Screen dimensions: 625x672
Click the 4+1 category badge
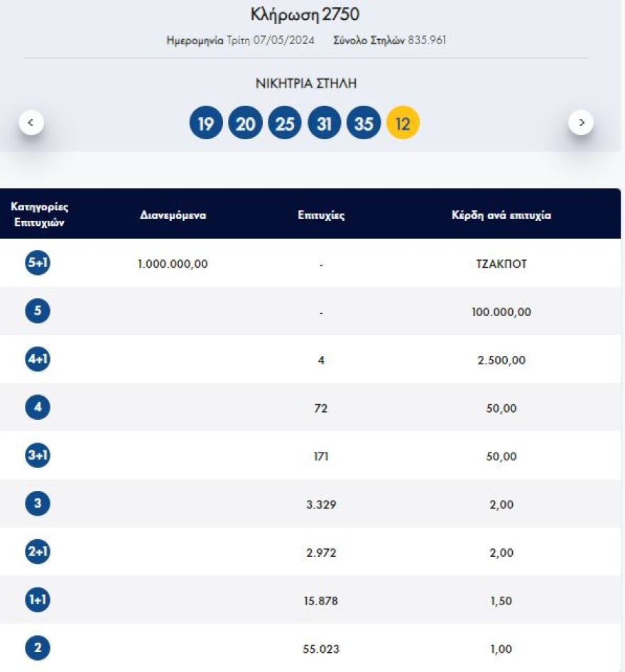[x=38, y=360]
